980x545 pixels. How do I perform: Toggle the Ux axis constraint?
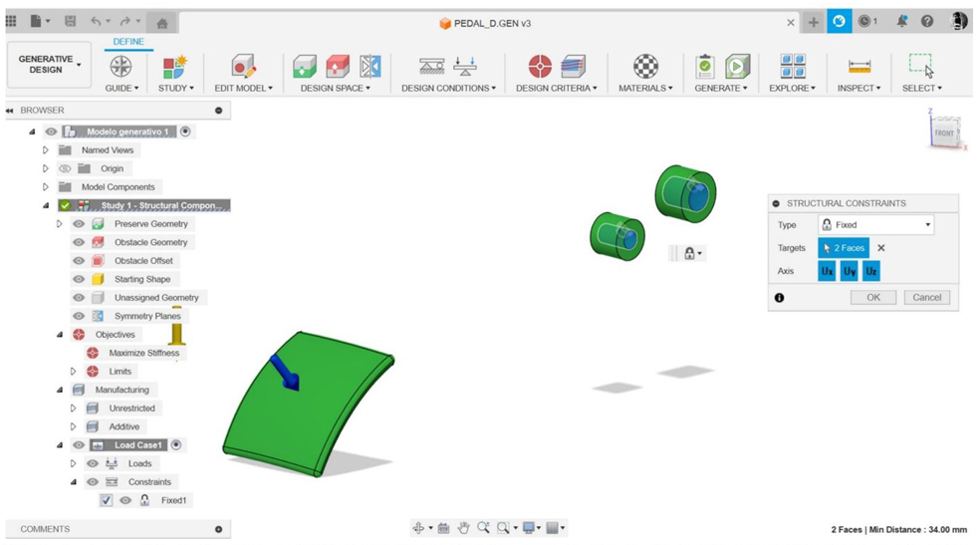(827, 271)
